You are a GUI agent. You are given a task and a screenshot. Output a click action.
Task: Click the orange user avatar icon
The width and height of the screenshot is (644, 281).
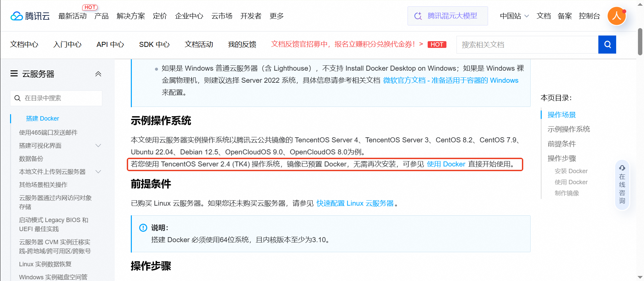pyautogui.click(x=616, y=16)
